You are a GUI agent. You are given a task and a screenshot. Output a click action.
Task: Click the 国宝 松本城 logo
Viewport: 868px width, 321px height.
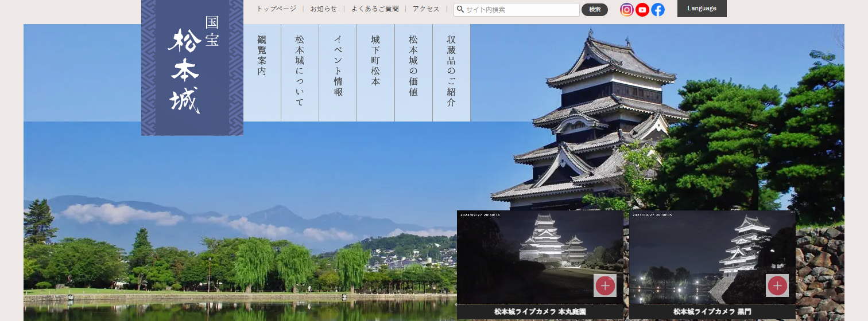point(192,68)
